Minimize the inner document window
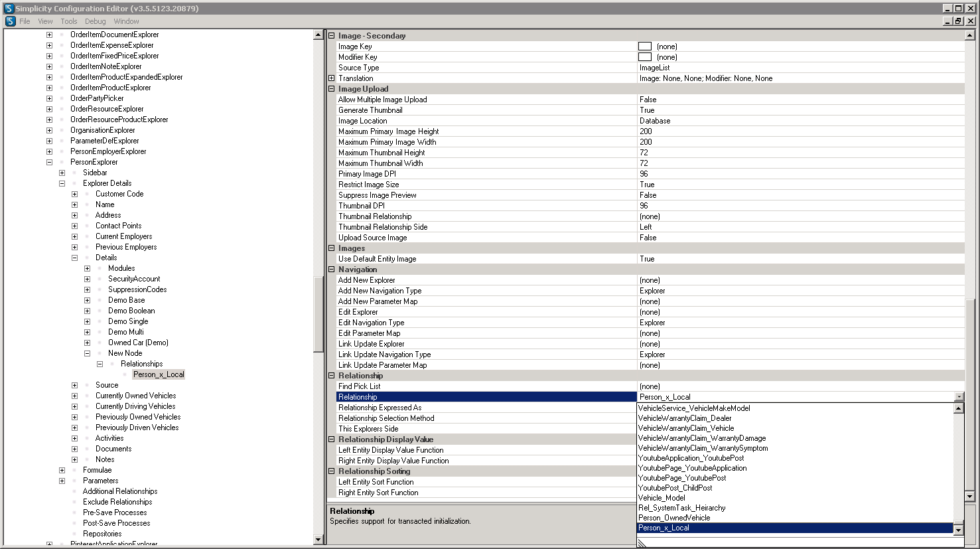The width and height of the screenshot is (980, 549). pos(948,21)
